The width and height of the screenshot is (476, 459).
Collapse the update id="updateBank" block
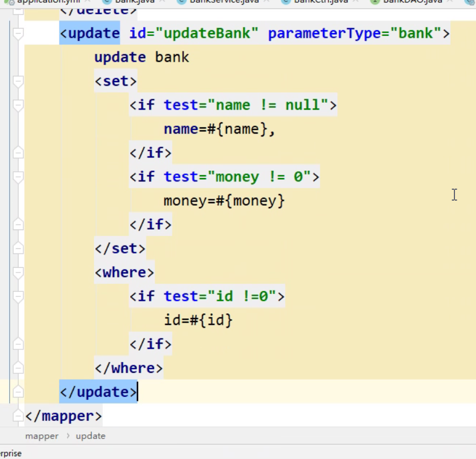[x=18, y=33]
